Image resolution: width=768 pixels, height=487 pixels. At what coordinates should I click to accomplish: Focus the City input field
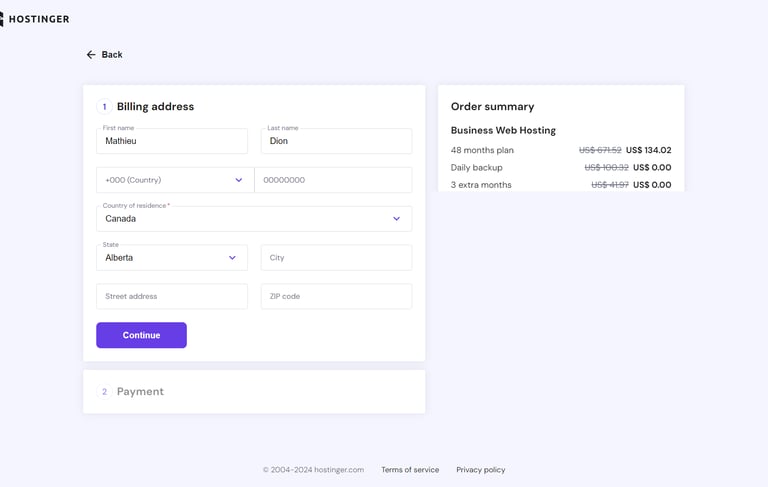click(336, 258)
